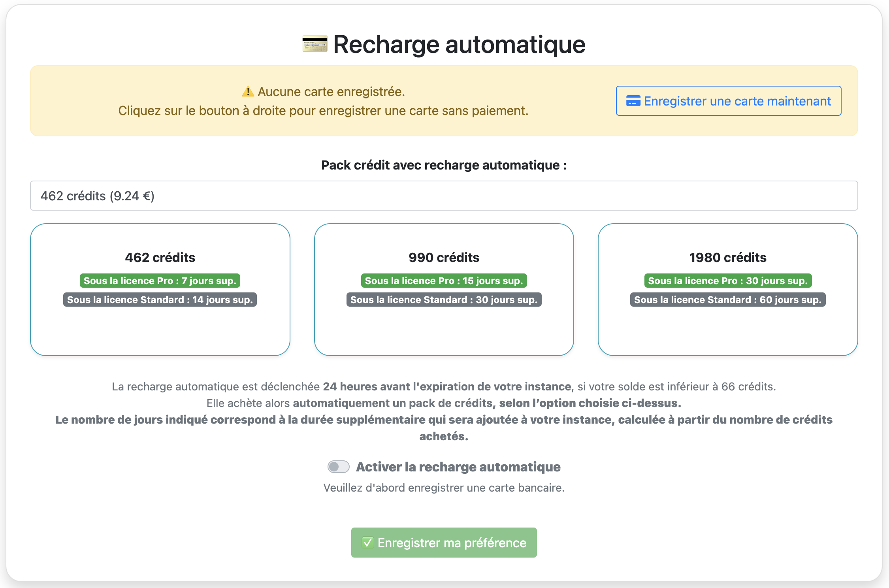Click 'Enregistrer ma préférence' button
This screenshot has height=588, width=889.
444,543
